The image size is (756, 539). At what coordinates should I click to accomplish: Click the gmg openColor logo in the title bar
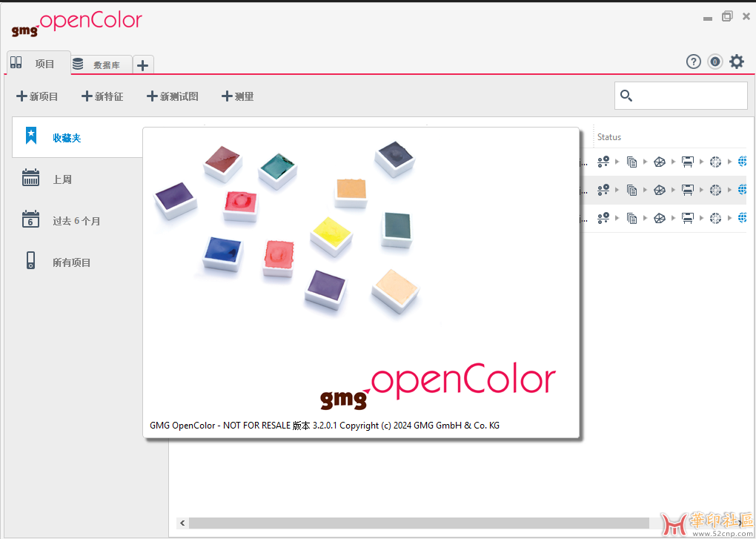coord(76,24)
